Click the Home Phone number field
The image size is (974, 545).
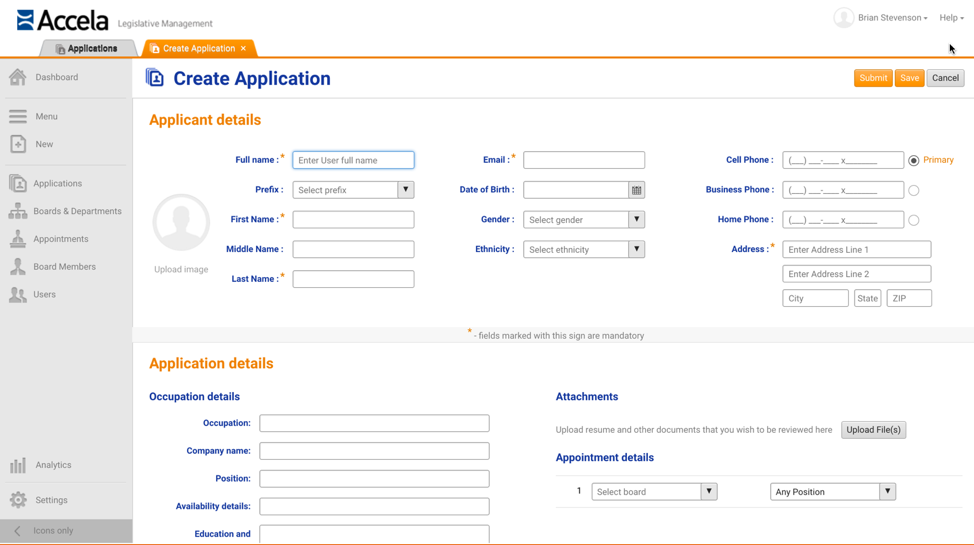(843, 220)
